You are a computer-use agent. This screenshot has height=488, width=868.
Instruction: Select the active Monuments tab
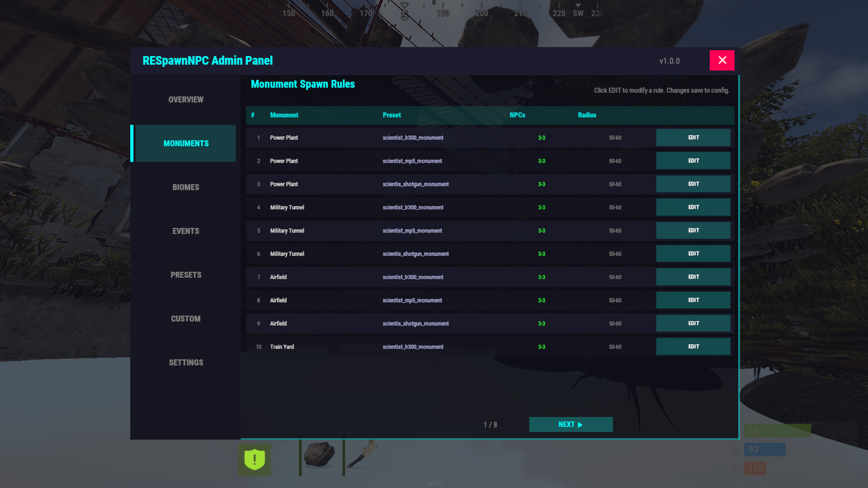point(185,143)
